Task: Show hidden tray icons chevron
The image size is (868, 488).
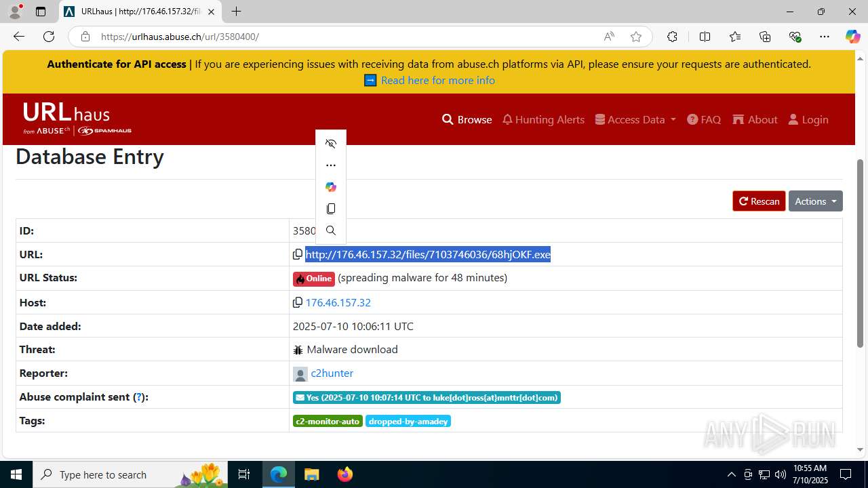Action: (x=731, y=474)
